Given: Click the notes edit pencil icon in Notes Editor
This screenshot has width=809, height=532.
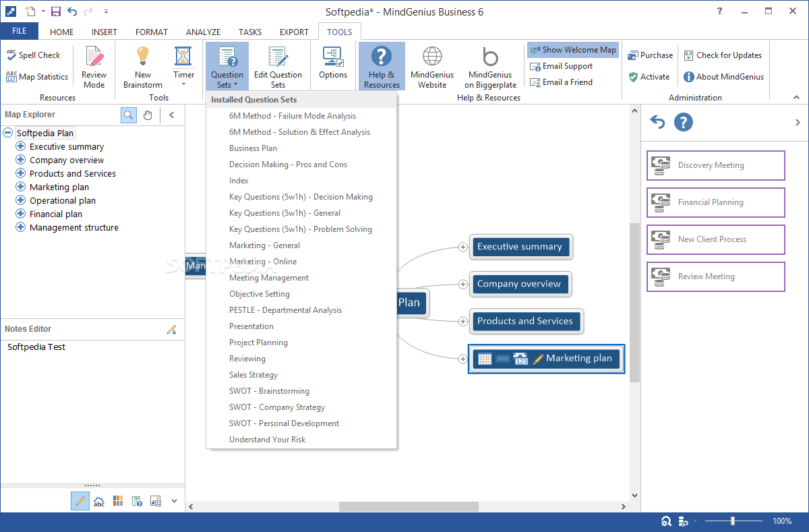Looking at the screenshot, I should point(171,330).
